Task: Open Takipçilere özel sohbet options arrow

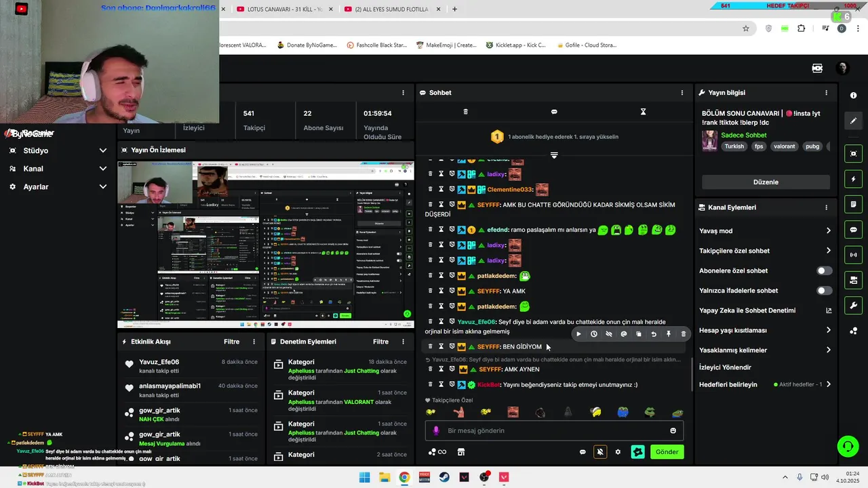Action: pyautogui.click(x=828, y=251)
